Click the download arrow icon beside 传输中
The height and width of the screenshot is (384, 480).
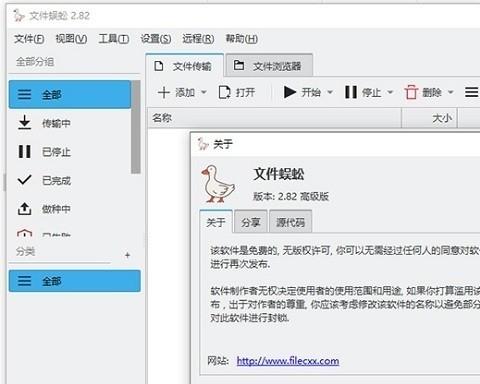coord(24,123)
